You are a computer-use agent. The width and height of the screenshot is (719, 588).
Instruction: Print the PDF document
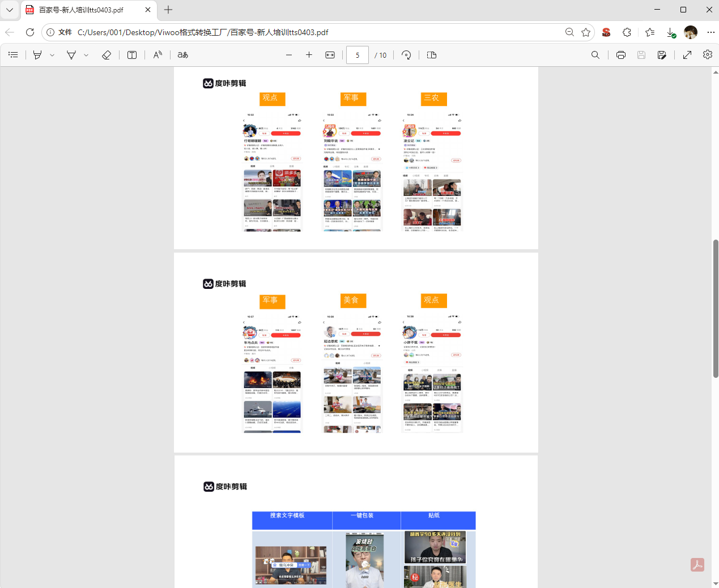tap(621, 55)
